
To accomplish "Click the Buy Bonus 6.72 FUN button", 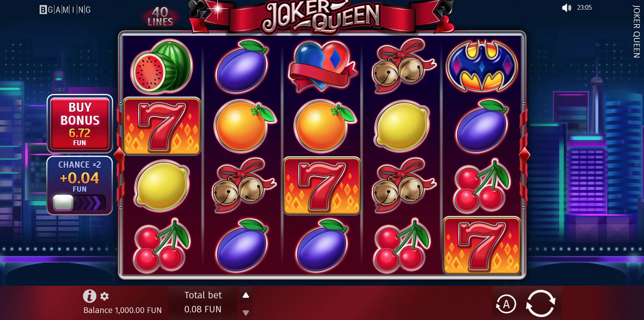I will [x=80, y=124].
